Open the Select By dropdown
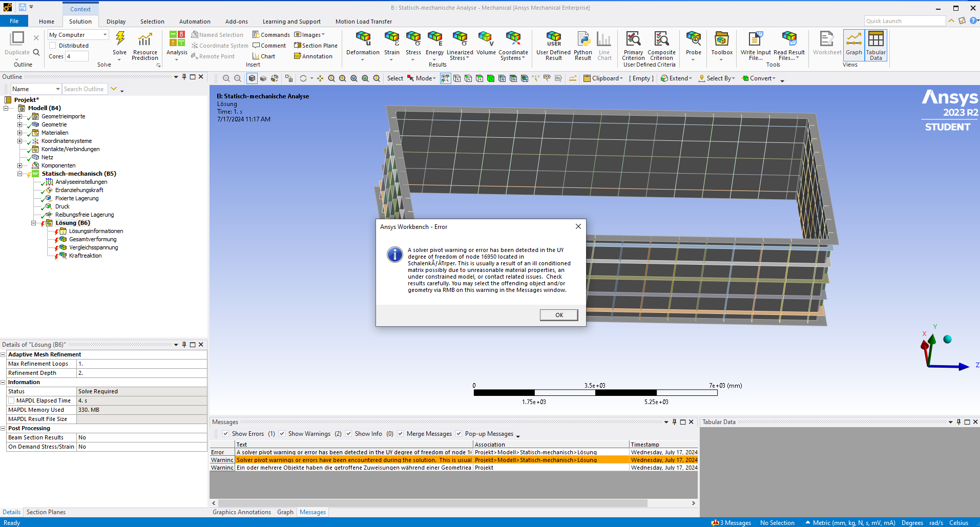 [717, 78]
